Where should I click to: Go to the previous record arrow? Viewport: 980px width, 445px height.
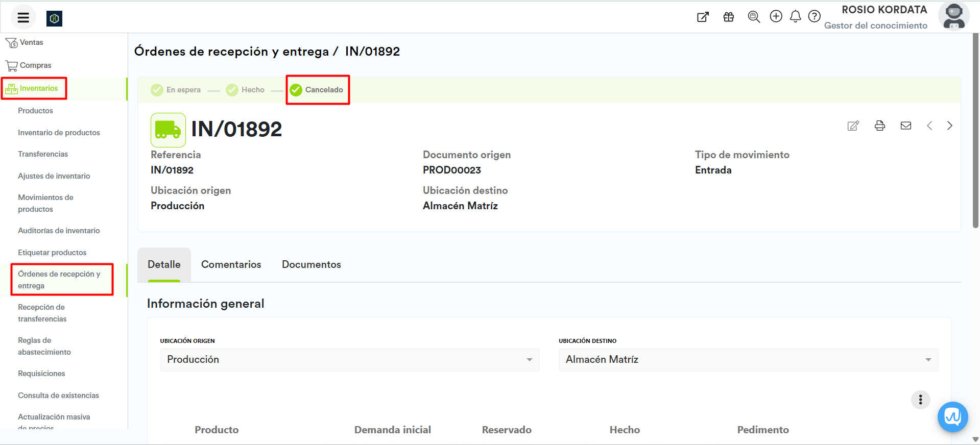929,126
